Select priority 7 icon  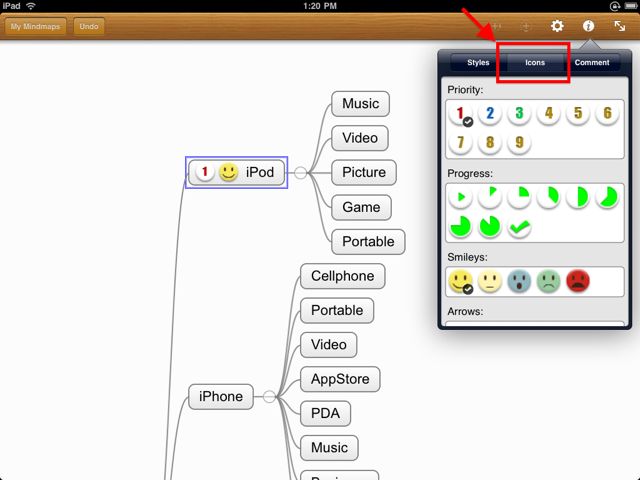coord(460,142)
